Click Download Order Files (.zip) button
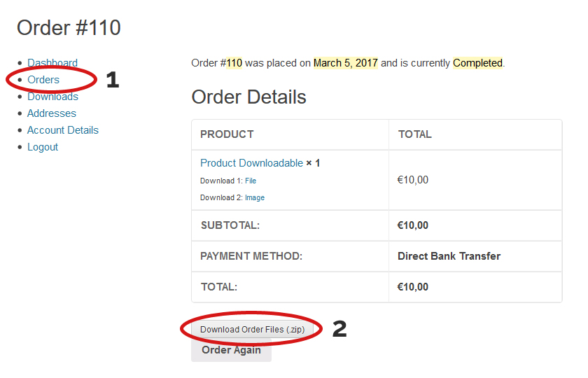 tap(252, 329)
